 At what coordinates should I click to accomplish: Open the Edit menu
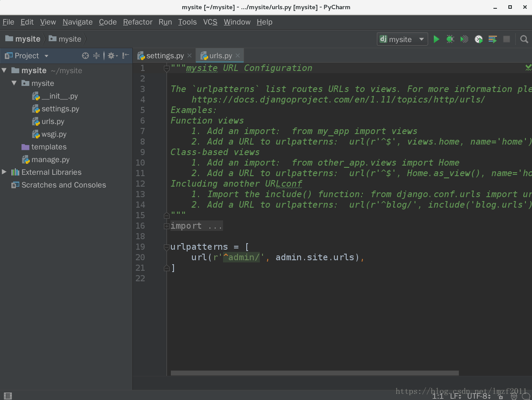click(x=27, y=22)
